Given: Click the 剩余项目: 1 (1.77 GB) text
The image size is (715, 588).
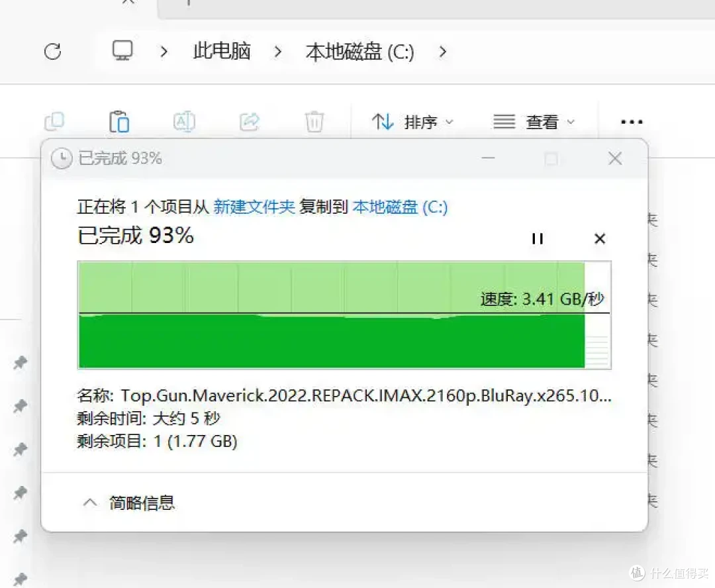Looking at the screenshot, I should coord(157,441).
